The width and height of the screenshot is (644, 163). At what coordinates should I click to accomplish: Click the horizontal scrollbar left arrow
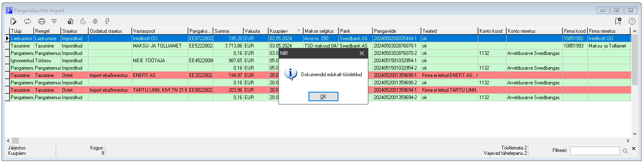[x=8, y=140]
